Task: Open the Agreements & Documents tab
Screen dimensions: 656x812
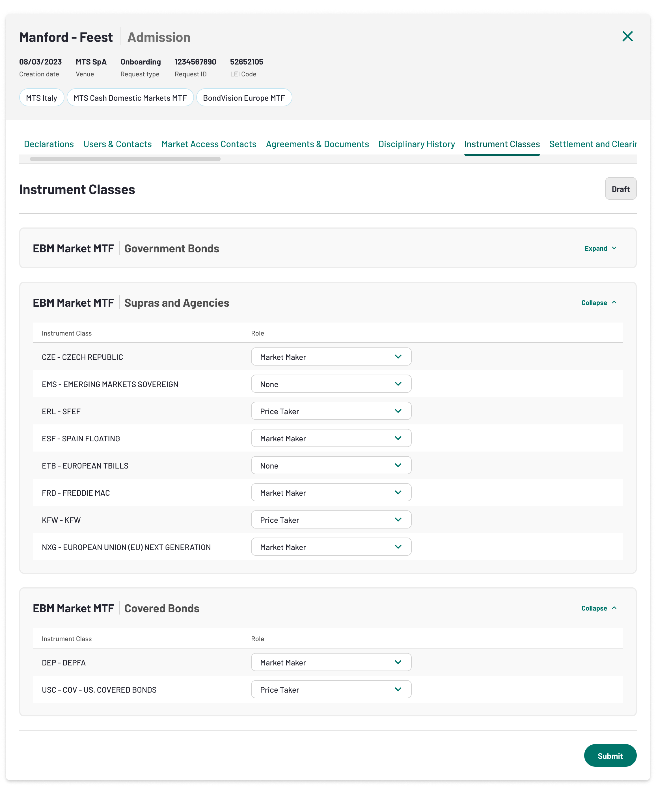Action: coord(318,144)
